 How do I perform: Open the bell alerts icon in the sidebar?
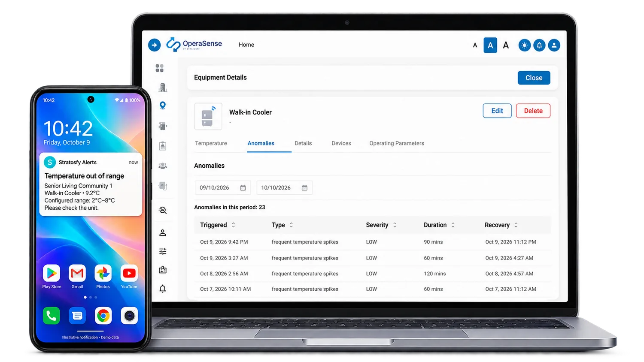click(163, 289)
